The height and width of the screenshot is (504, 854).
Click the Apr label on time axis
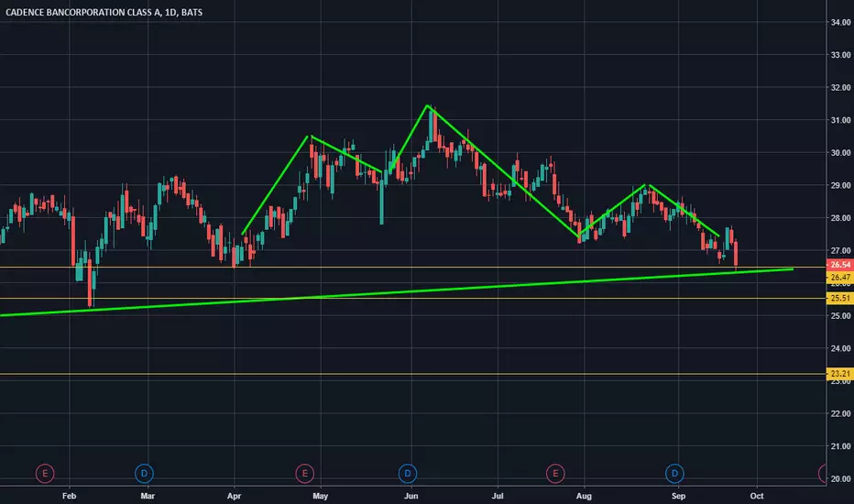(235, 496)
